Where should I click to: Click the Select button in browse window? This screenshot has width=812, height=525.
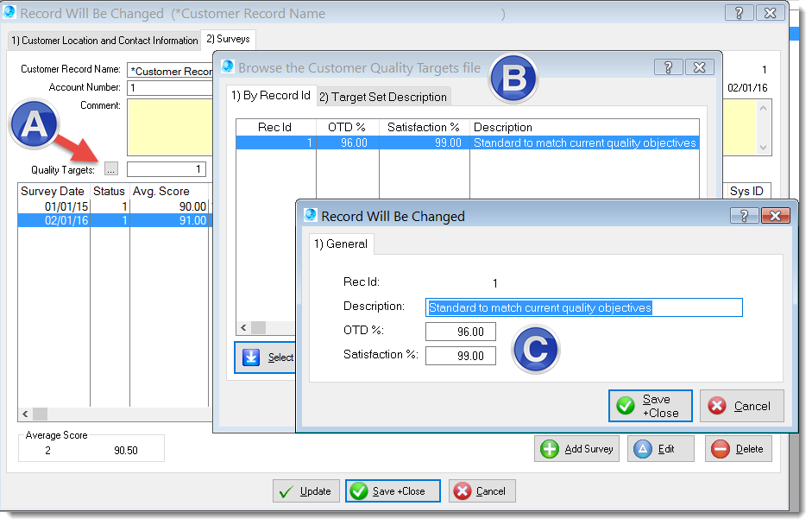point(267,357)
